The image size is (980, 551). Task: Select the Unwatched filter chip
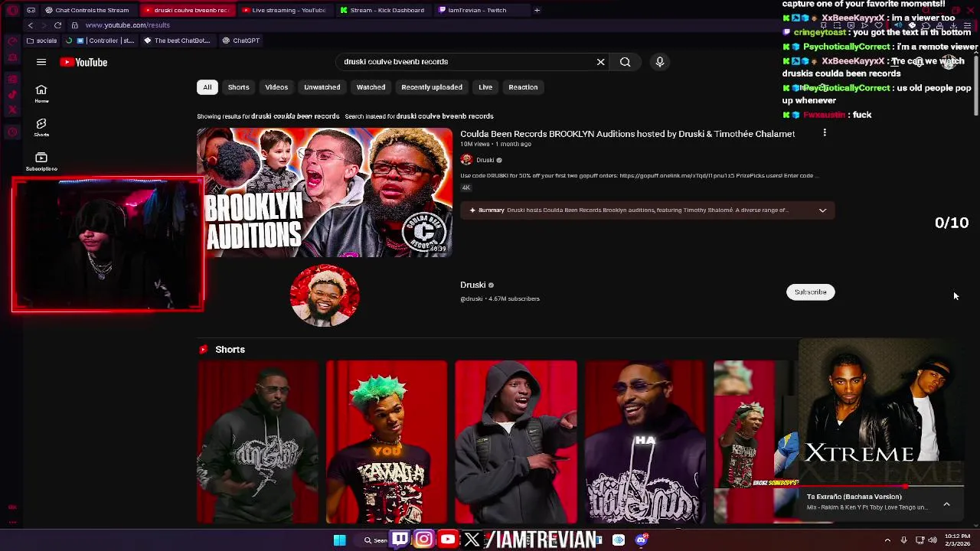coord(322,87)
